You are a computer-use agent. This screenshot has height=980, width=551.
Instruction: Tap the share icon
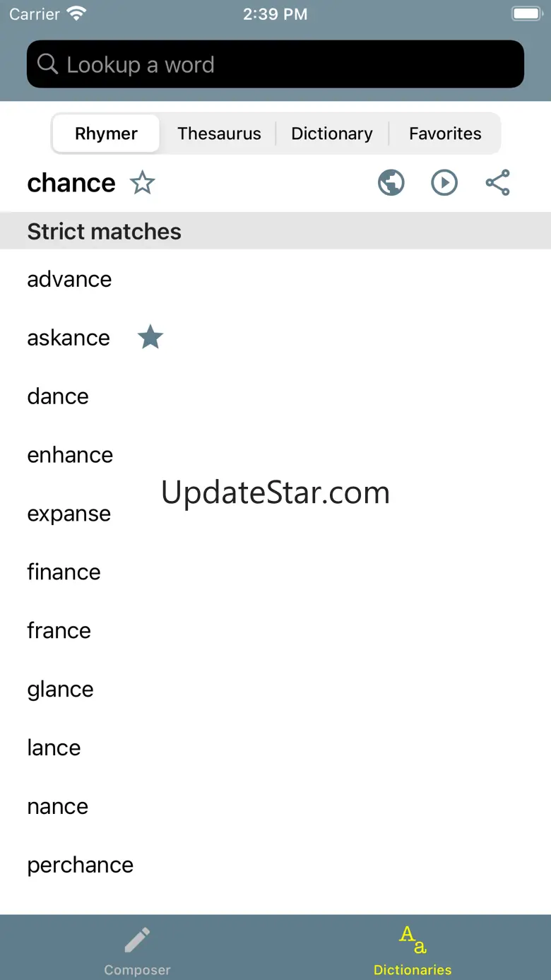point(497,183)
